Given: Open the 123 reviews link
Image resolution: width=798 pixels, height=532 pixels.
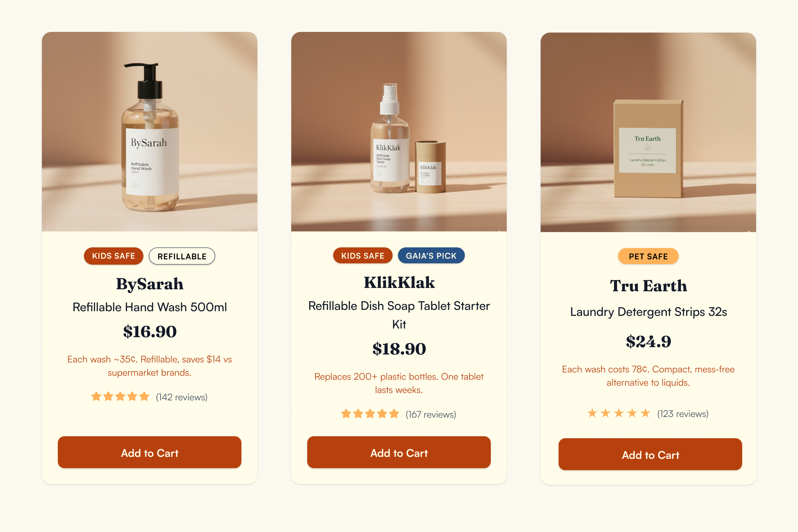Looking at the screenshot, I should click(683, 414).
